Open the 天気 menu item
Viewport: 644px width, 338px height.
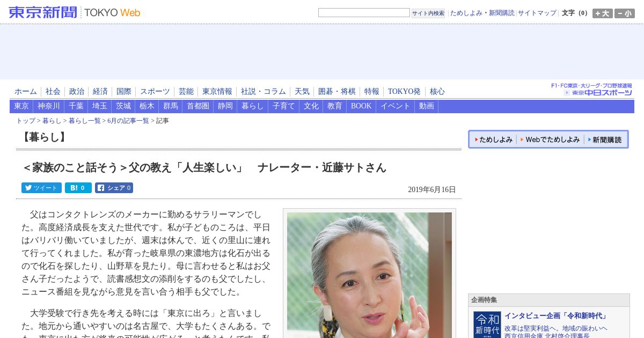(302, 92)
